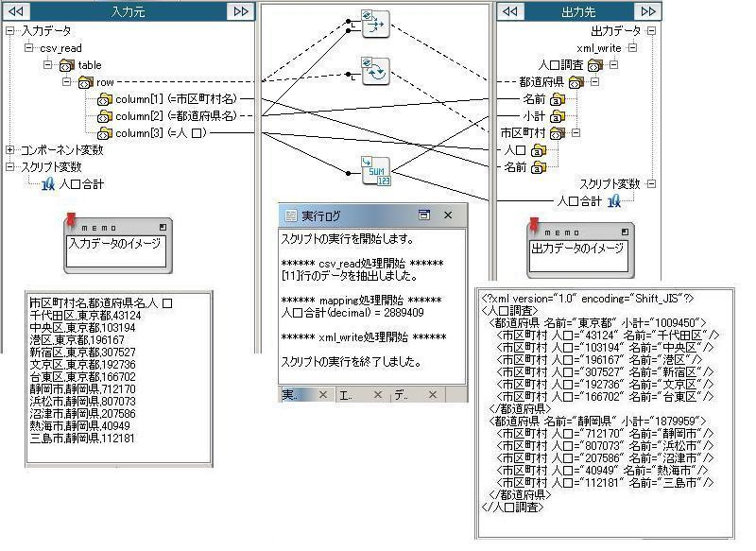Viewport: 756px width, 551px height.
Task: Click the column[3] (=人口) element icon
Action: coord(104,133)
